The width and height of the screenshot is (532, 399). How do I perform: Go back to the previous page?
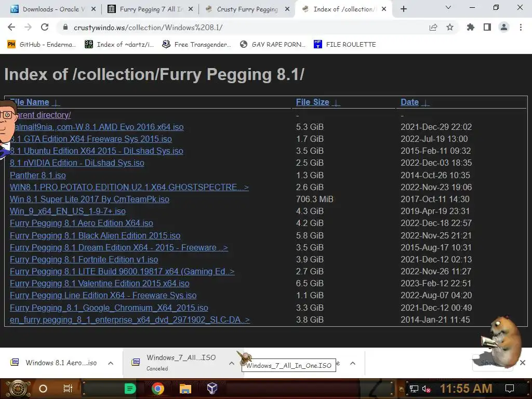tap(11, 27)
